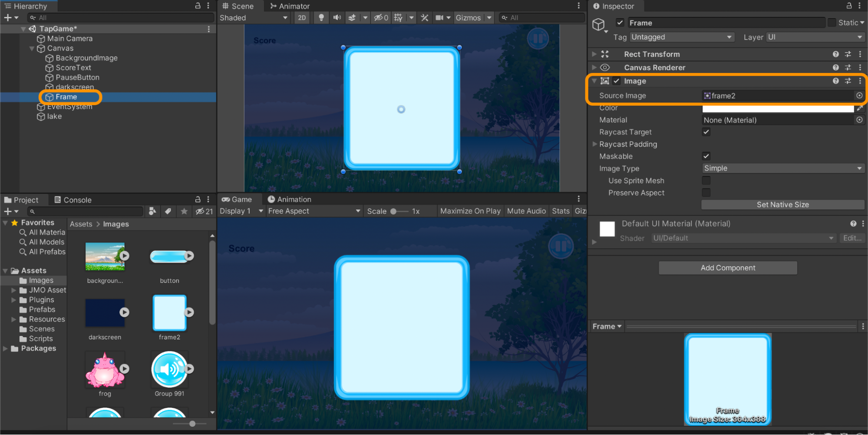Open Rect Transform help icon
The width and height of the screenshot is (868, 435).
(x=835, y=54)
